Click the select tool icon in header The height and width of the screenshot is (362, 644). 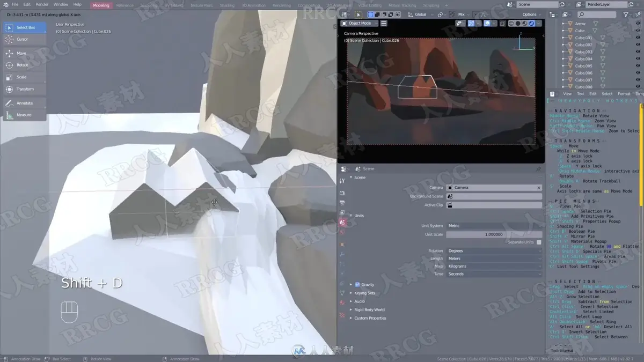point(358,14)
